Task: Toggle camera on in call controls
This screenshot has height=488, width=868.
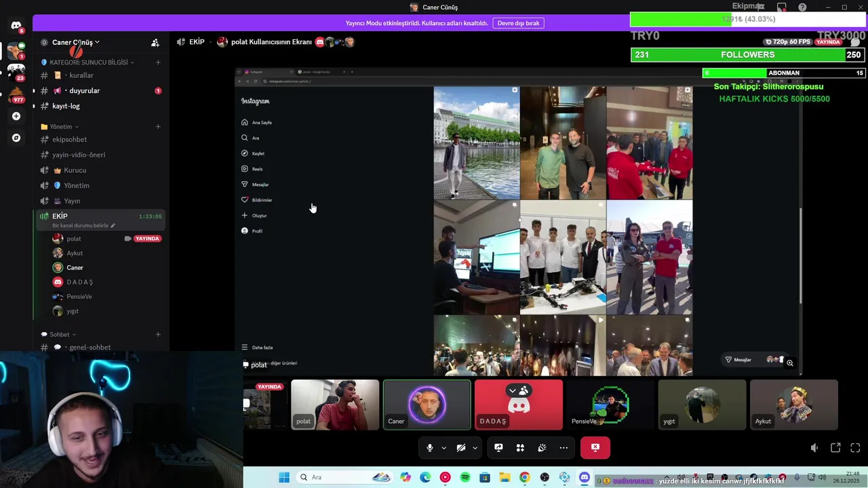Action: point(461,447)
